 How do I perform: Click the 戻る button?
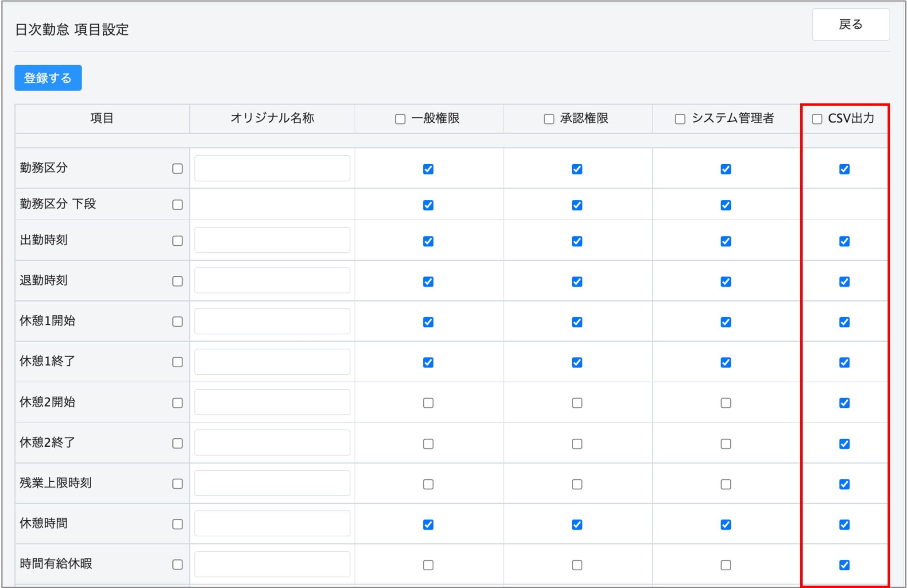tap(850, 25)
